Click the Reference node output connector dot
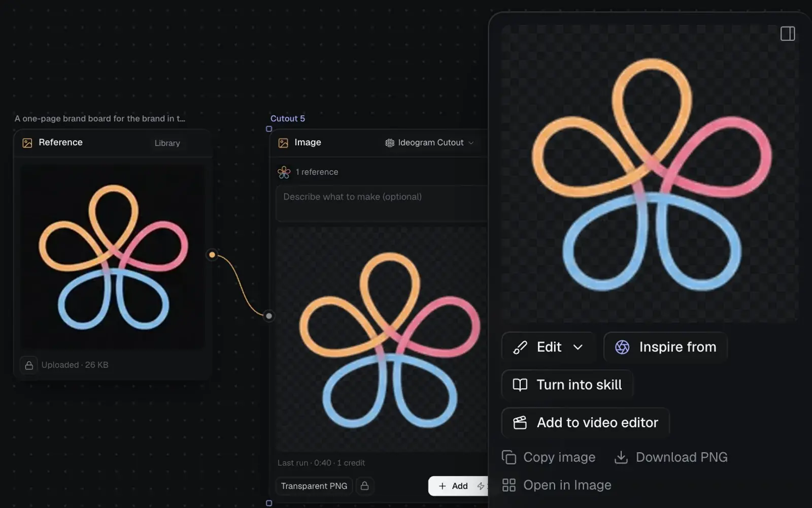Viewport: 812px width, 508px height. pyautogui.click(x=212, y=255)
